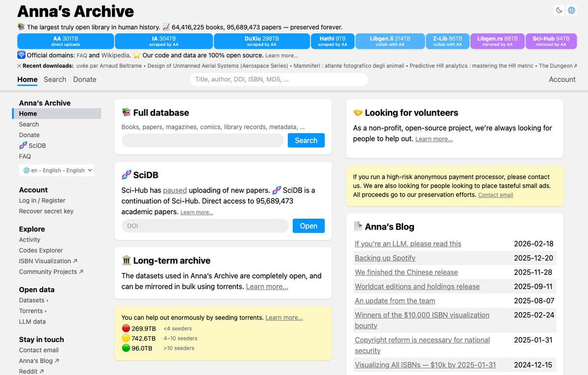
Task: Open the Donate tab in top navigation
Action: (85, 79)
